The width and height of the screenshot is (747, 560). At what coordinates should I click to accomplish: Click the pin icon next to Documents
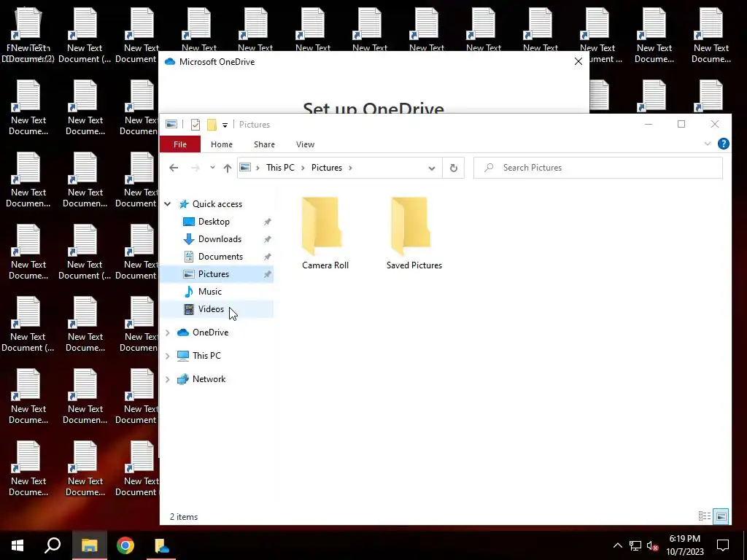pos(267,257)
